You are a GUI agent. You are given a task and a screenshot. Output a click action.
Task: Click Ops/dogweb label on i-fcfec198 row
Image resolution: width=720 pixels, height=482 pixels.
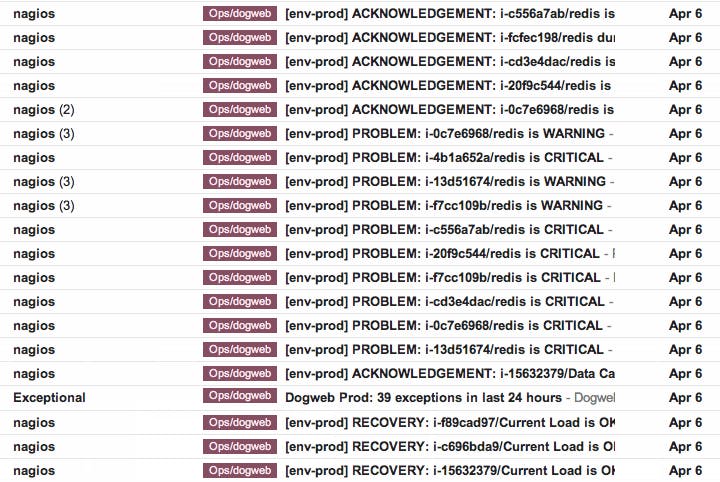240,38
